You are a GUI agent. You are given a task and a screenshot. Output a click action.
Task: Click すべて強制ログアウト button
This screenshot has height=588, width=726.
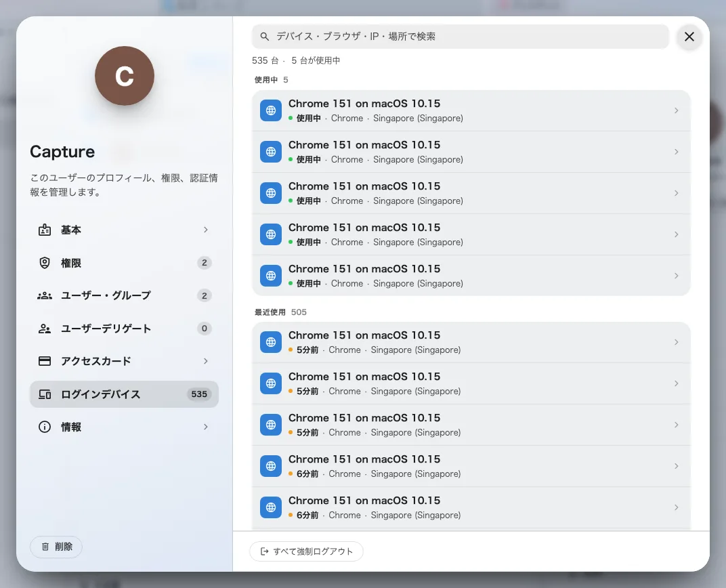click(306, 551)
